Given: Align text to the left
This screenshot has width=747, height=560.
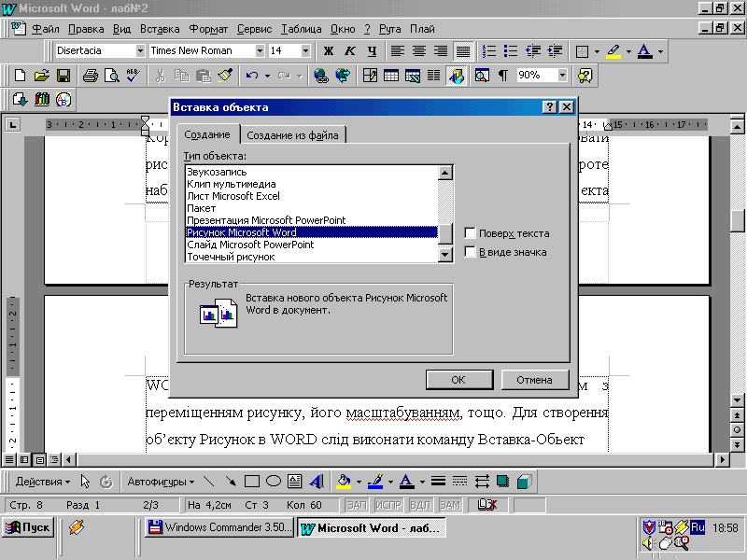Looking at the screenshot, I should (398, 50).
